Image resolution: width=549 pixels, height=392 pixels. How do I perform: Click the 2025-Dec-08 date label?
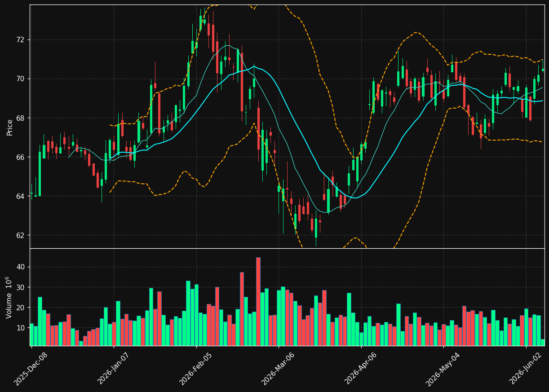31,369
